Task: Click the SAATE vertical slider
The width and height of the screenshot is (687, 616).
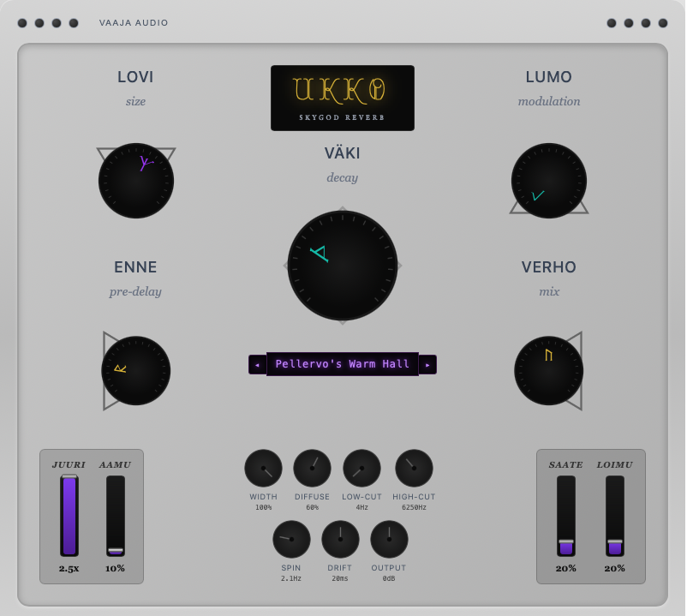Action: (566, 516)
